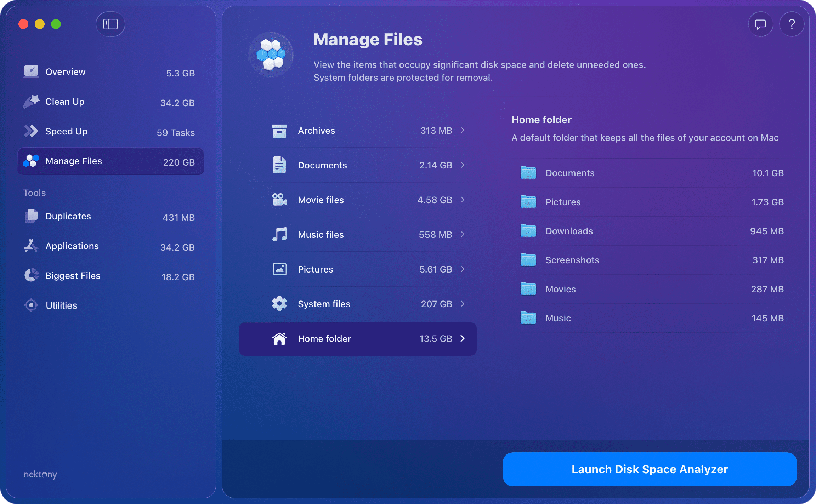Click the Clean Up broom icon
This screenshot has width=816, height=504.
click(31, 102)
